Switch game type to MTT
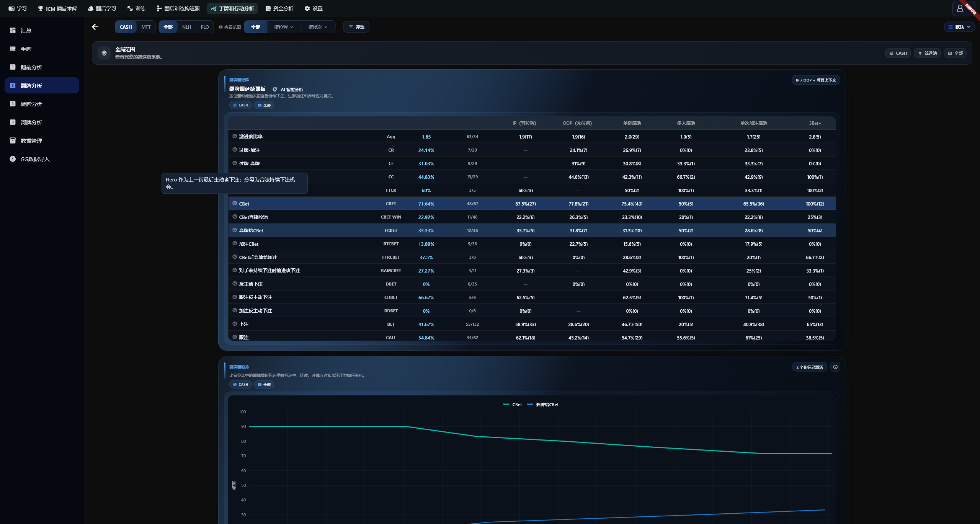Viewport: 980px width, 524px height. pos(146,27)
